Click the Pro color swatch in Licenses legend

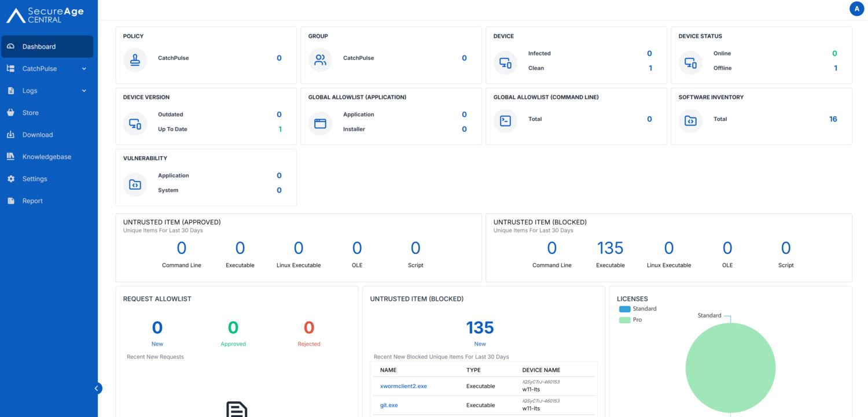click(x=624, y=319)
